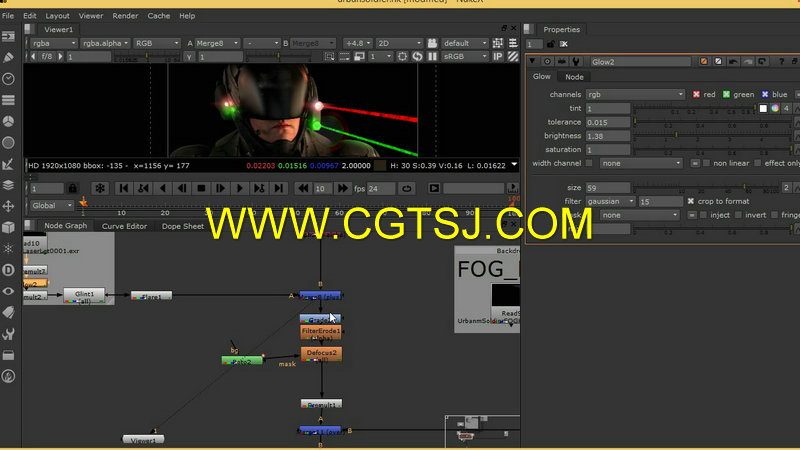The height and width of the screenshot is (450, 800).
Task: Click the Glow2 center node icon
Action: [x=547, y=61]
